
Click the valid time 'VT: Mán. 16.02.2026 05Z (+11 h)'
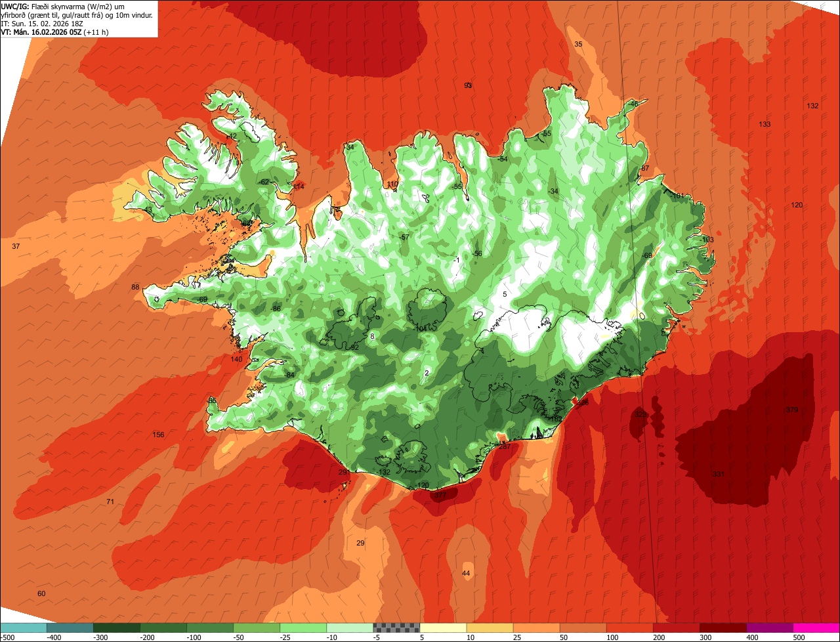click(54, 32)
